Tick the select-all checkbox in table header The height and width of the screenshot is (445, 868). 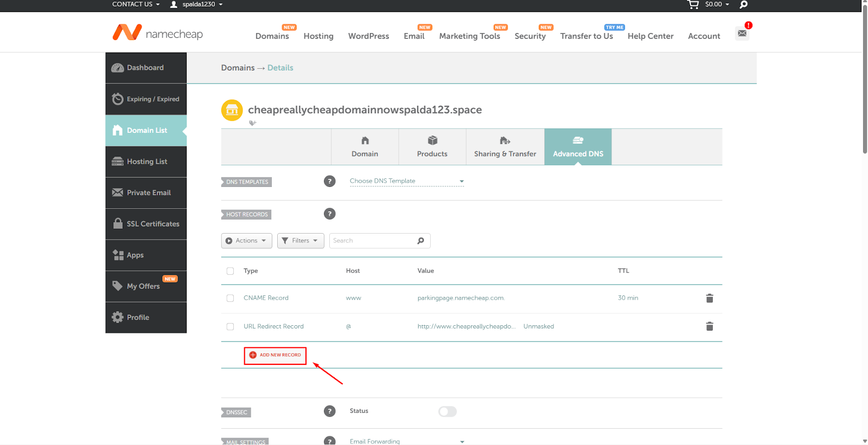coord(231,271)
